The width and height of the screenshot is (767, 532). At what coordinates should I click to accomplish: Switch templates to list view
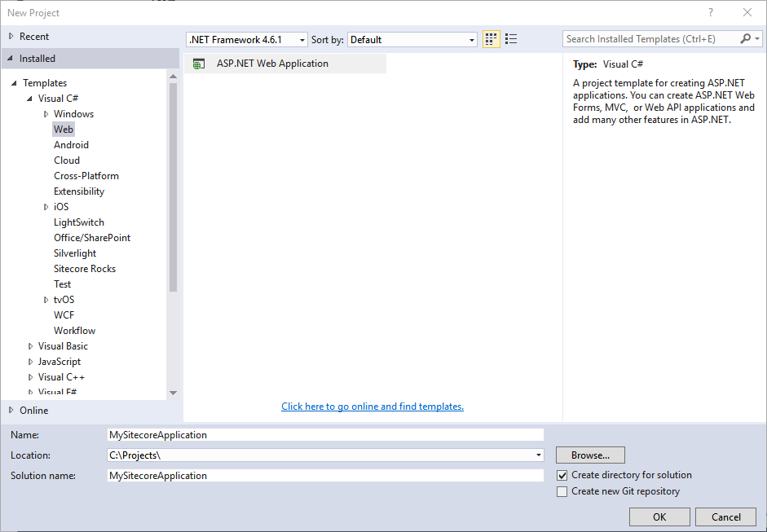(510, 38)
